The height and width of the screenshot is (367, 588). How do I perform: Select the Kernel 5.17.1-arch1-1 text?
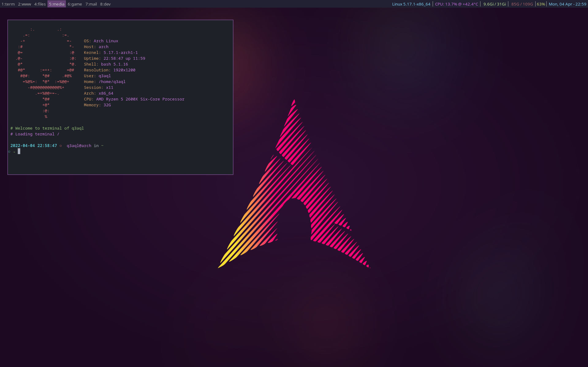(x=111, y=52)
